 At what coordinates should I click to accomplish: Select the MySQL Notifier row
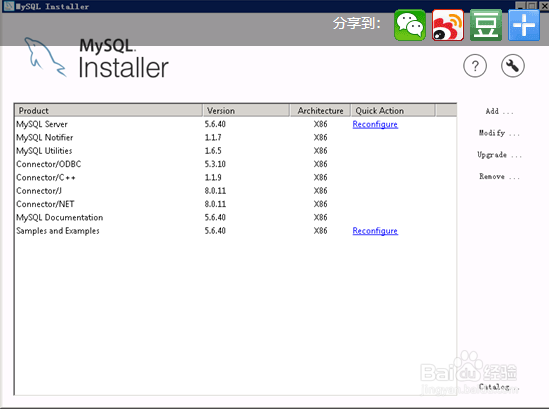[235, 137]
